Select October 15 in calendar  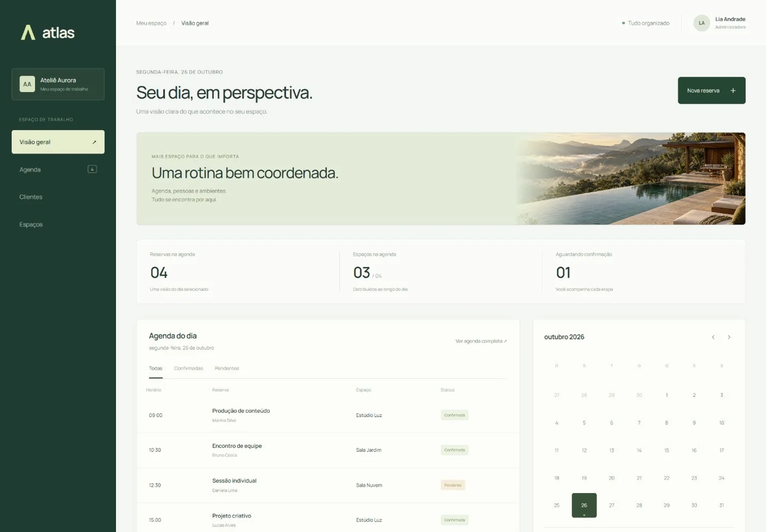tap(667, 451)
